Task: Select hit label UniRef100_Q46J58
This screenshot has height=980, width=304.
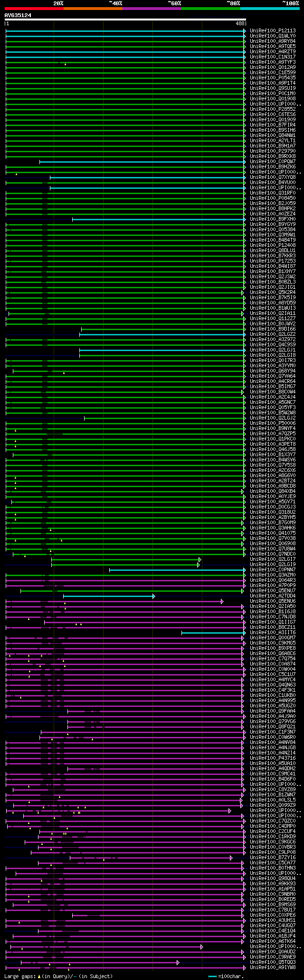Action: tap(273, 449)
